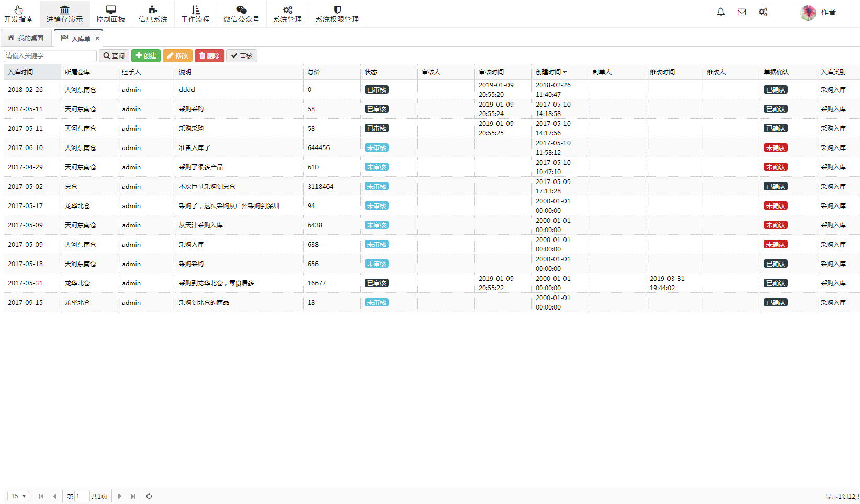Refresh the table with reload icon
The image size is (860, 504).
(x=149, y=496)
